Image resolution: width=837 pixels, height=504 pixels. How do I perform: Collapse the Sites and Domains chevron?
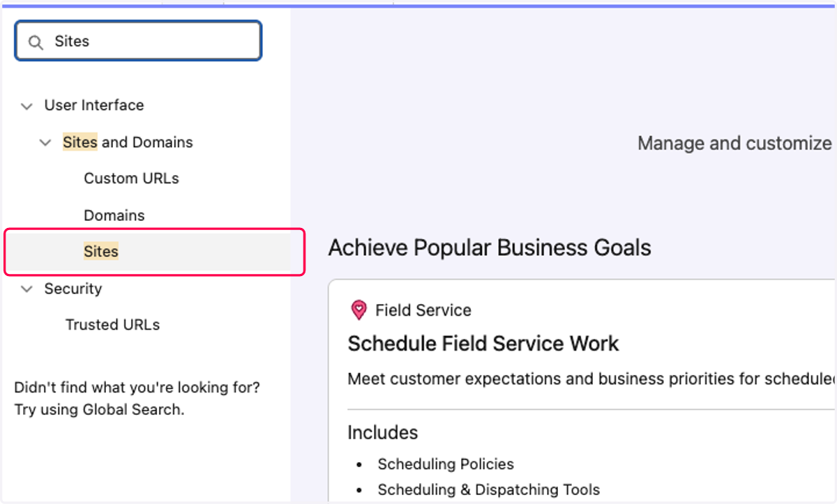coord(45,143)
